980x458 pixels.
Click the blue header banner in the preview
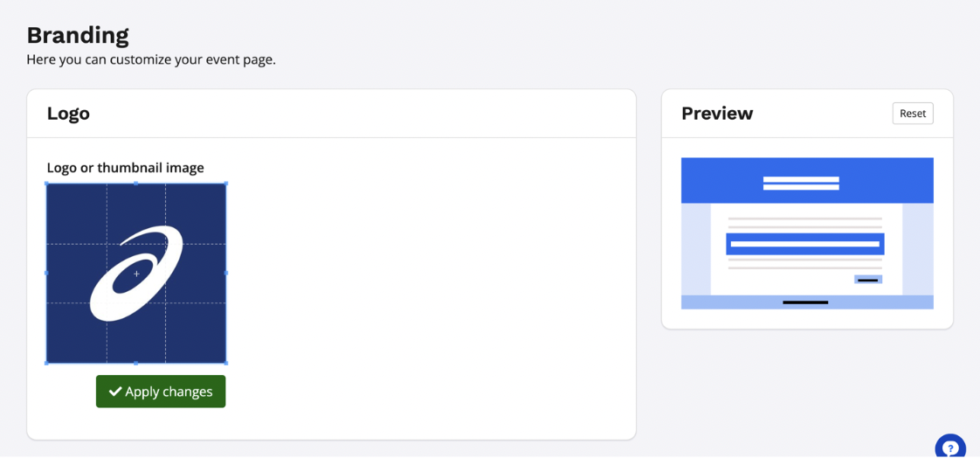click(x=807, y=181)
